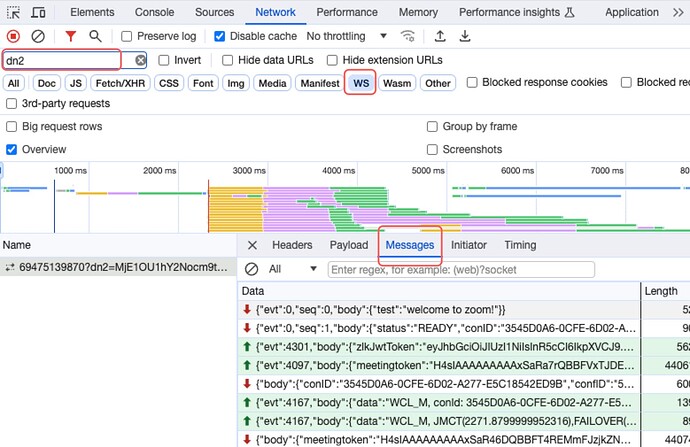Image resolution: width=690 pixels, height=447 pixels.
Task: Open the Sources tab
Action: coord(214,12)
